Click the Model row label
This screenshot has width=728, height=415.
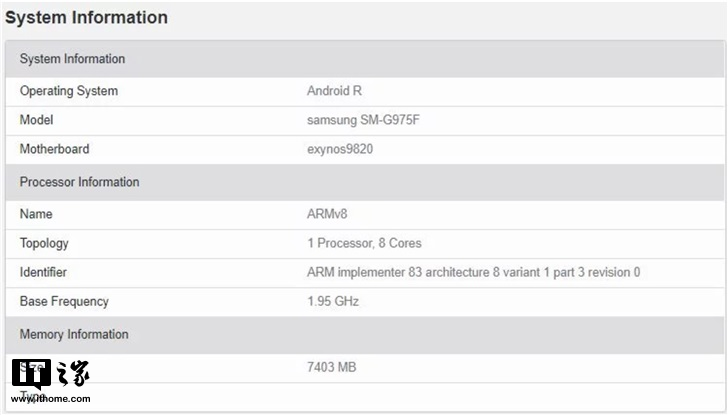pos(36,120)
